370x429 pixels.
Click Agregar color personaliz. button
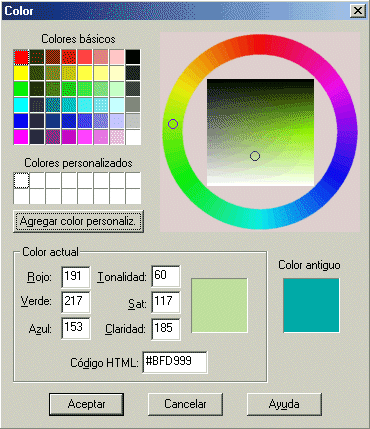[78, 221]
